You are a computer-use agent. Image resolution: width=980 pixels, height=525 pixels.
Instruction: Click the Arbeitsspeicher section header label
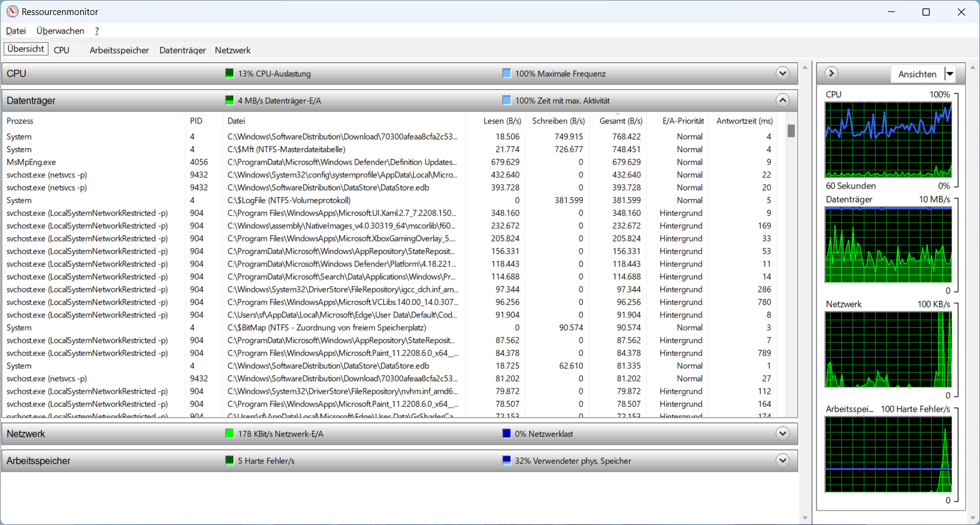(x=38, y=460)
